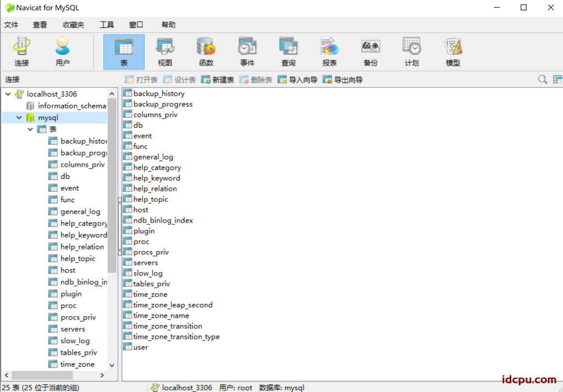Click the database icon beside information_schema
The width and height of the screenshot is (563, 392).
pyautogui.click(x=31, y=106)
